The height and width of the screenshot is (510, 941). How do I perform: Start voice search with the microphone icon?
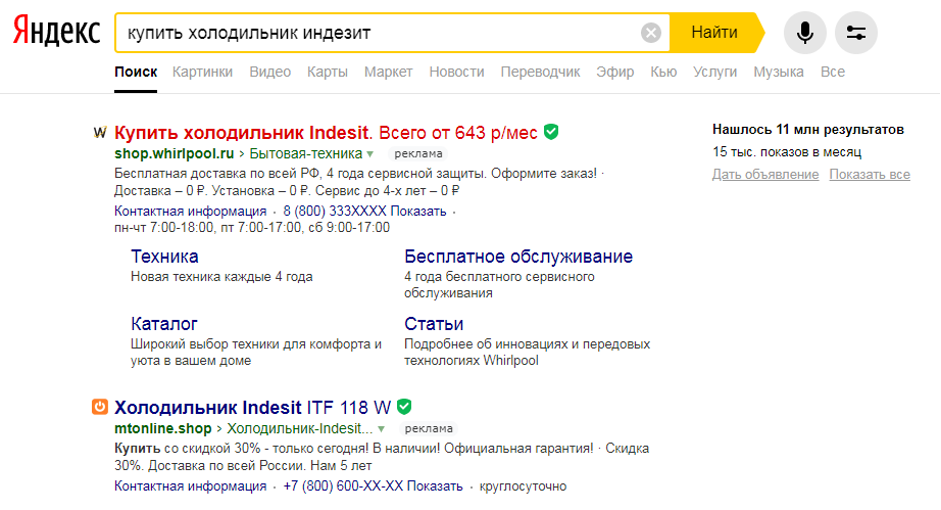[805, 32]
